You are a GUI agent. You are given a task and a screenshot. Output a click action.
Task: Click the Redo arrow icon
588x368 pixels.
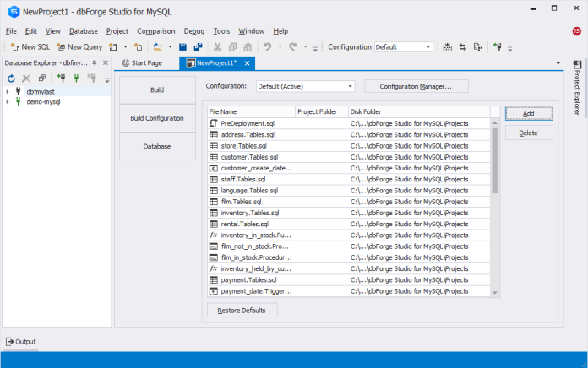click(293, 47)
